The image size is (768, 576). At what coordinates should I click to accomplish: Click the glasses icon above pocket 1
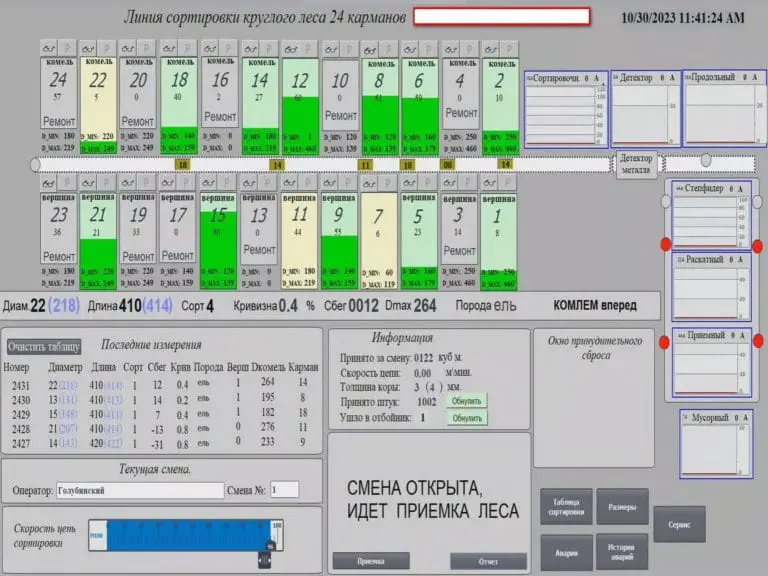point(489,183)
